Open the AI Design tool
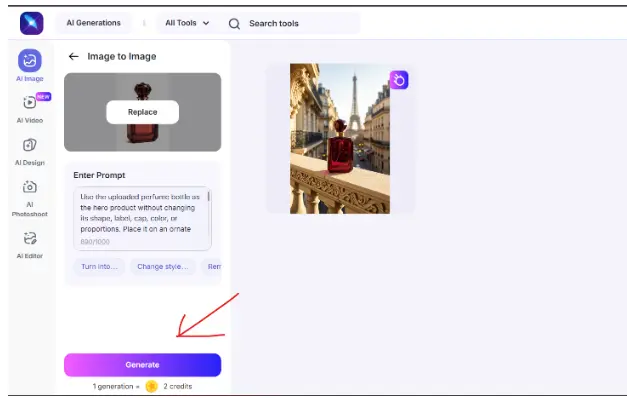Viewport: 627px width, 398px height. 30,152
